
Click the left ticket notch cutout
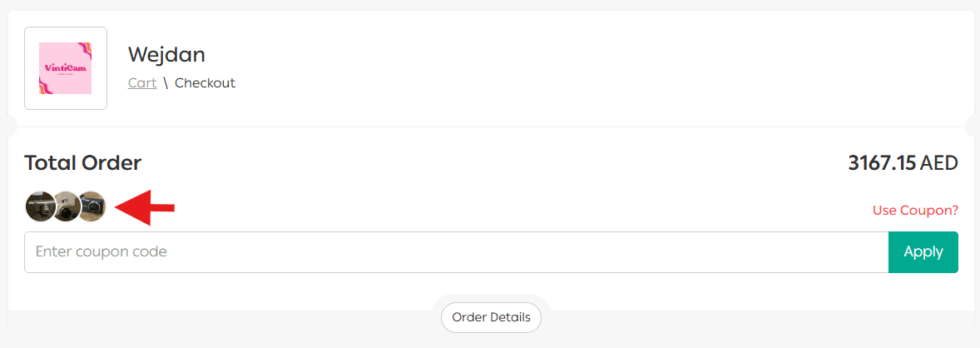pos(10,127)
